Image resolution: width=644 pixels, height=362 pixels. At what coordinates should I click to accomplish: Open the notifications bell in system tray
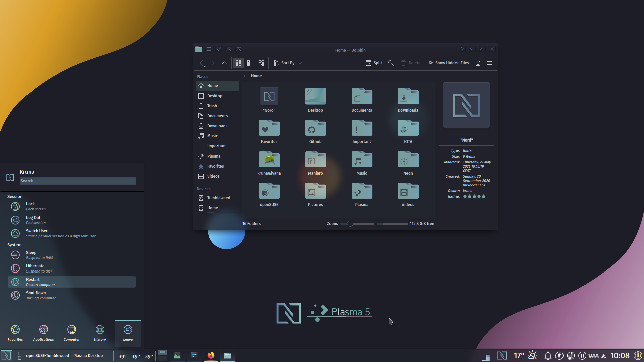click(x=548, y=355)
